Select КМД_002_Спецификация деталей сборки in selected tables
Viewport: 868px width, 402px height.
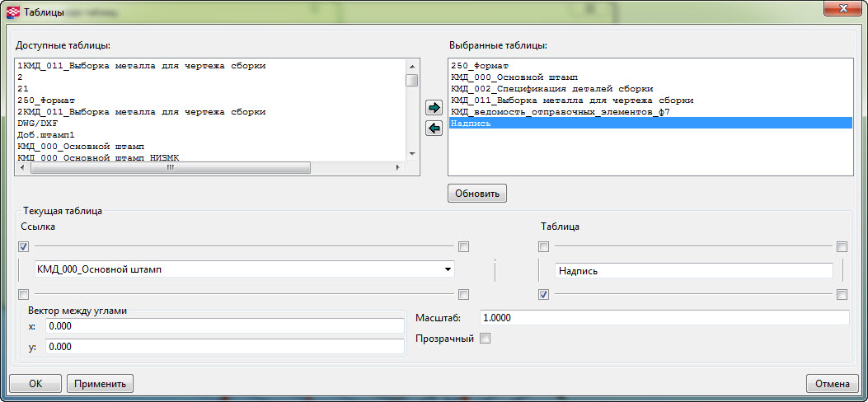point(551,88)
